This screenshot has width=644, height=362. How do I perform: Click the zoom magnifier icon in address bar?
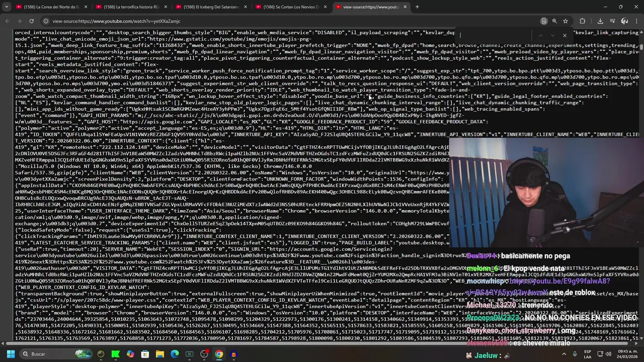click(x=554, y=21)
